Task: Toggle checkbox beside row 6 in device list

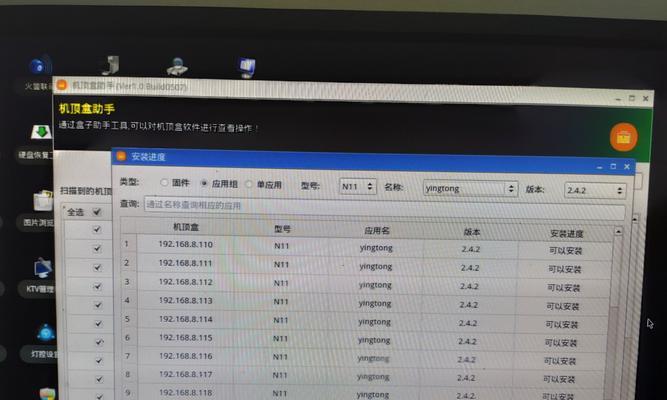Action: [x=99, y=324]
